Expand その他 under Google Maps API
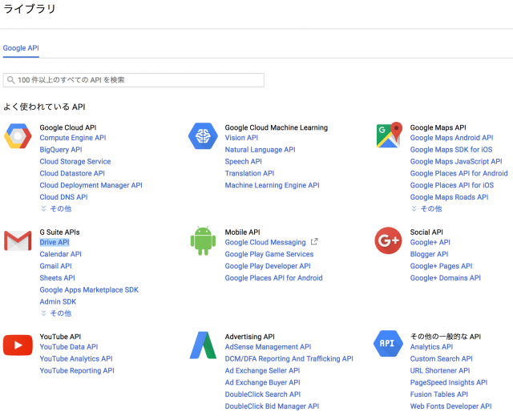 [x=426, y=208]
